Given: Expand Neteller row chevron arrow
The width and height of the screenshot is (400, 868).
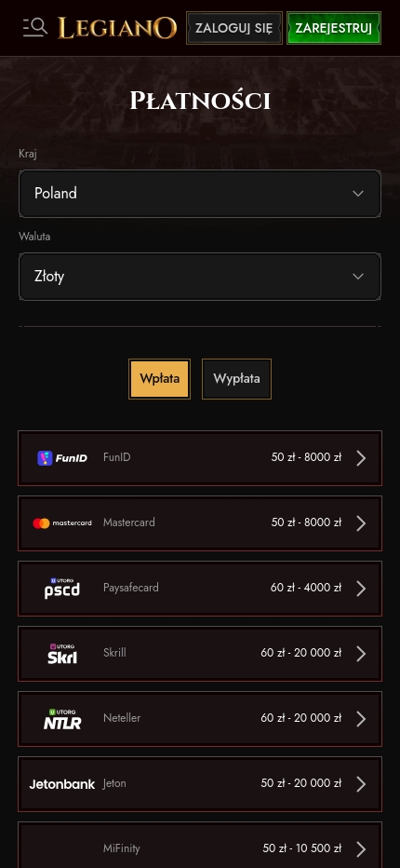Looking at the screenshot, I should [x=361, y=719].
